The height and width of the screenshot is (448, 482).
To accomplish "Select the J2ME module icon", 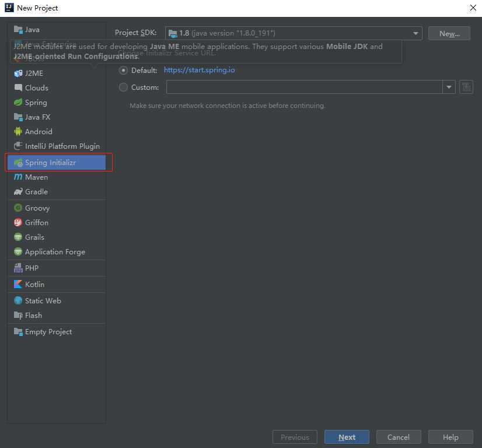I will [x=18, y=73].
